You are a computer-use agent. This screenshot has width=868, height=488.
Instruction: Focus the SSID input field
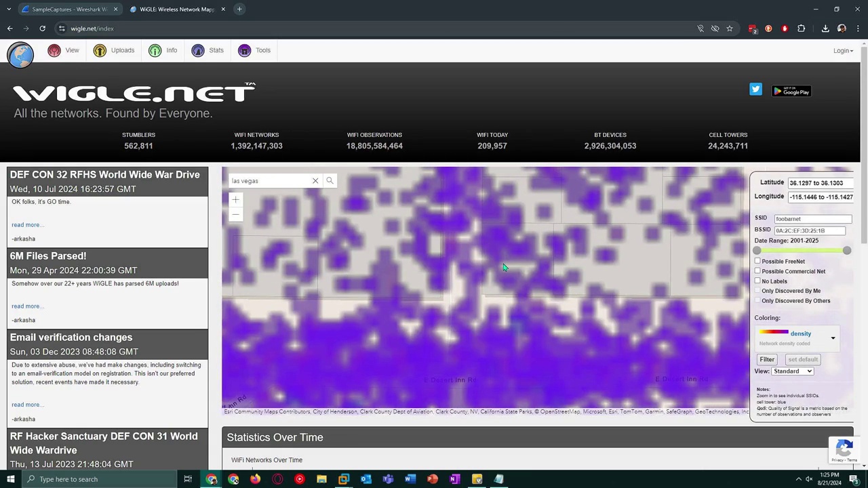pos(812,219)
